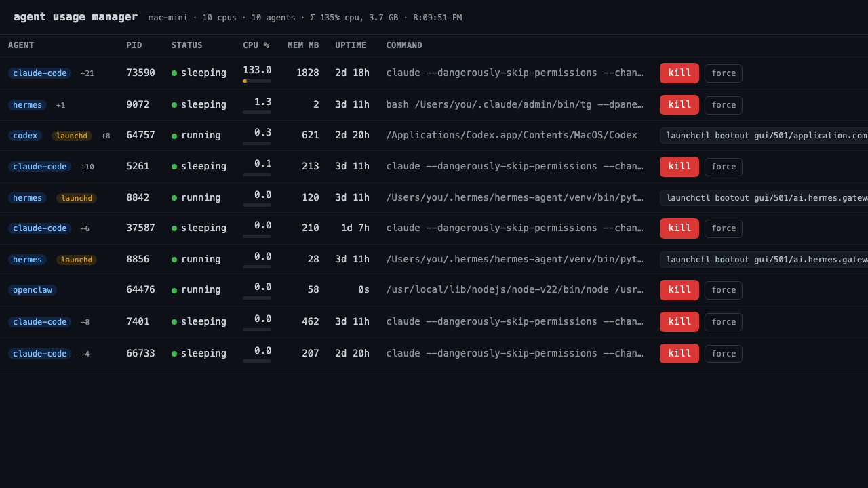868x488 pixels.
Task: Kill the claude-code process PID 37587
Action: tap(679, 228)
